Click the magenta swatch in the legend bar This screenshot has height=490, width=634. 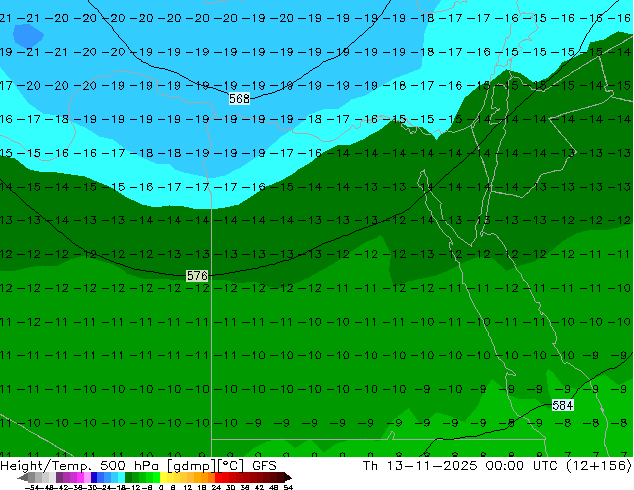[80, 477]
